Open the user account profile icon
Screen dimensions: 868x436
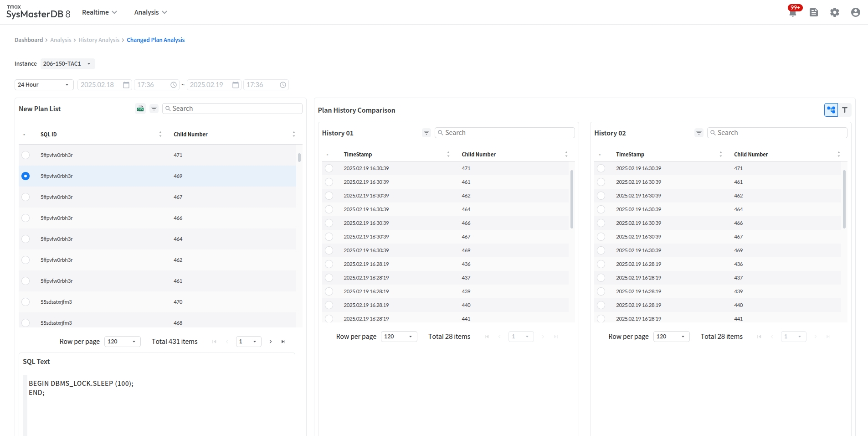856,12
